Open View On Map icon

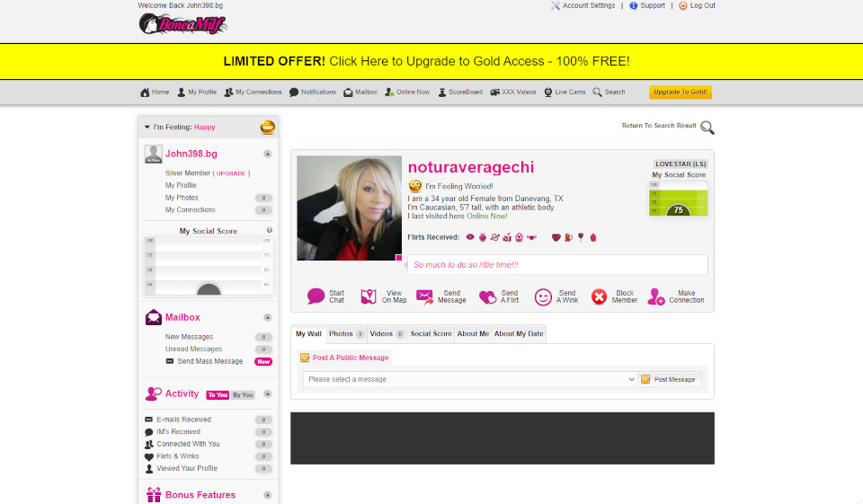coord(369,296)
